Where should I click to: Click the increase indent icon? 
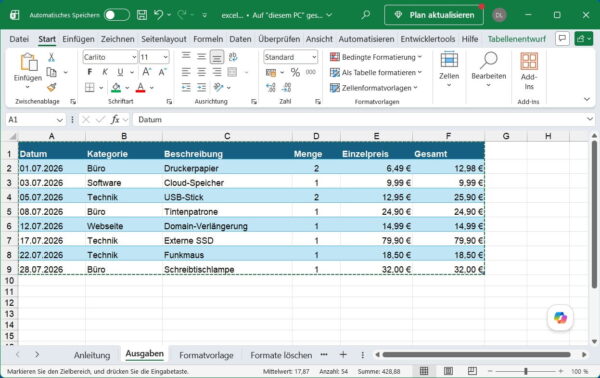pyautogui.click(x=201, y=88)
